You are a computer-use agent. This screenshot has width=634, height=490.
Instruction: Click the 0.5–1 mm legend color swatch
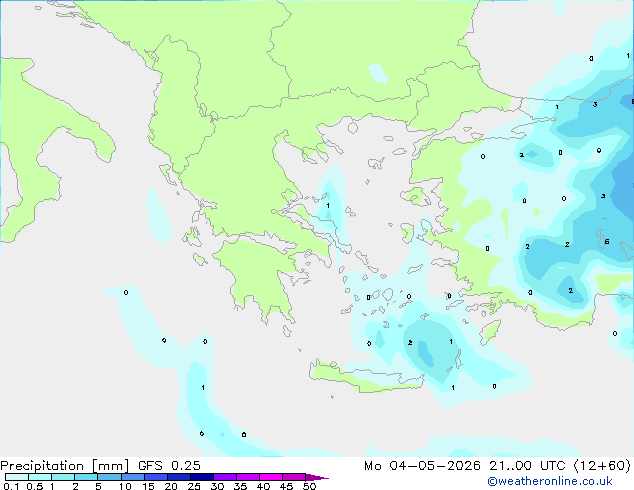(40, 477)
